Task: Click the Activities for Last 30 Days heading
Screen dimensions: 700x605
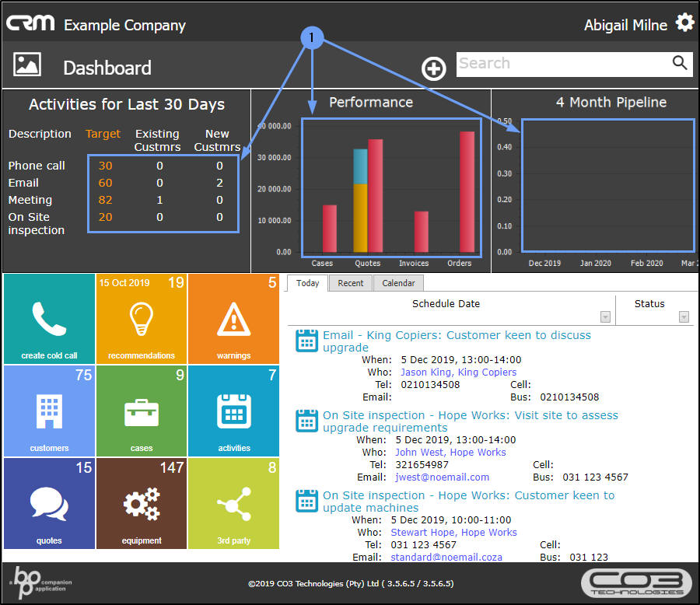Action: (x=127, y=104)
